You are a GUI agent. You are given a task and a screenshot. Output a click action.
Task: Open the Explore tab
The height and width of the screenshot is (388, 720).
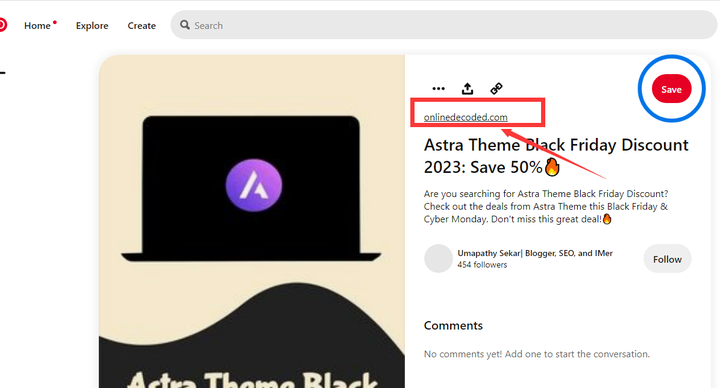92,26
